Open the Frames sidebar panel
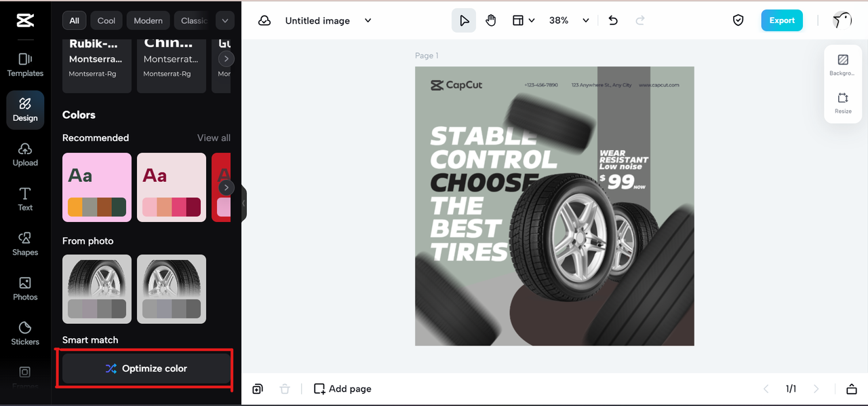Image resolution: width=868 pixels, height=406 pixels. click(25, 377)
